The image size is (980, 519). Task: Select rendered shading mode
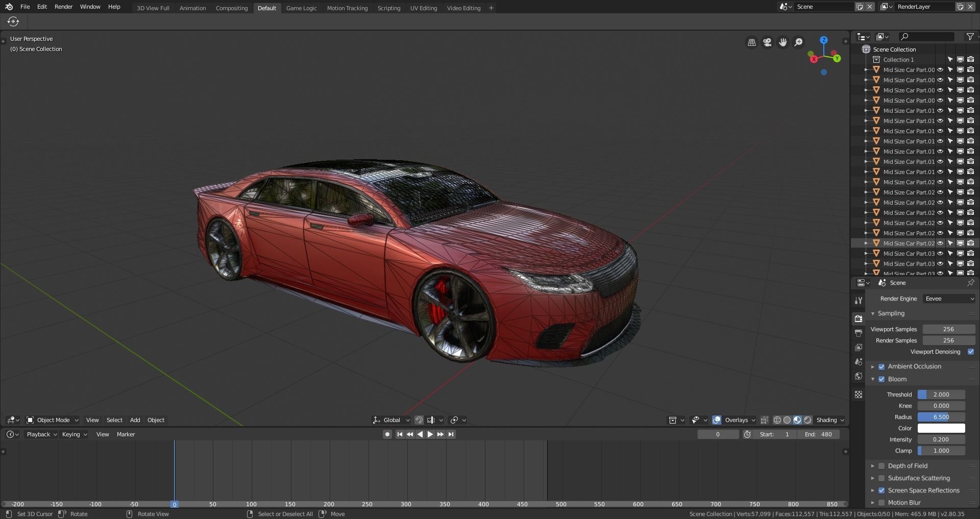coord(807,420)
